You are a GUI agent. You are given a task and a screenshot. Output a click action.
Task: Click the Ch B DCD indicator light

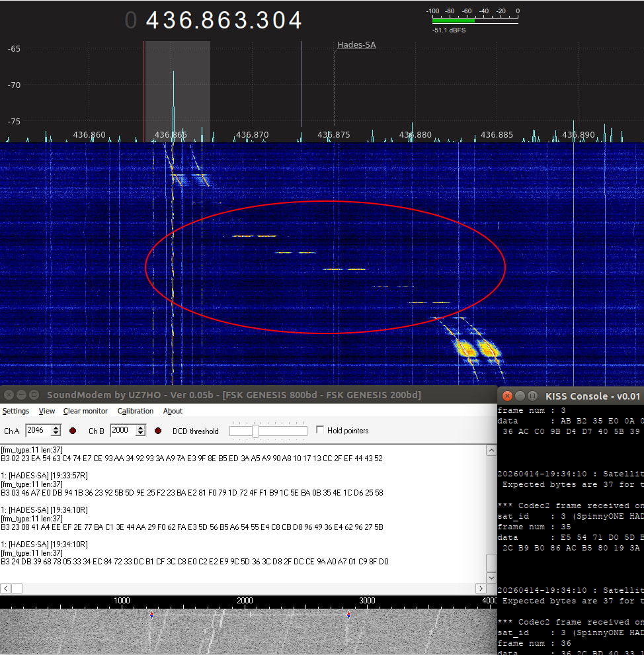pyautogui.click(x=159, y=431)
